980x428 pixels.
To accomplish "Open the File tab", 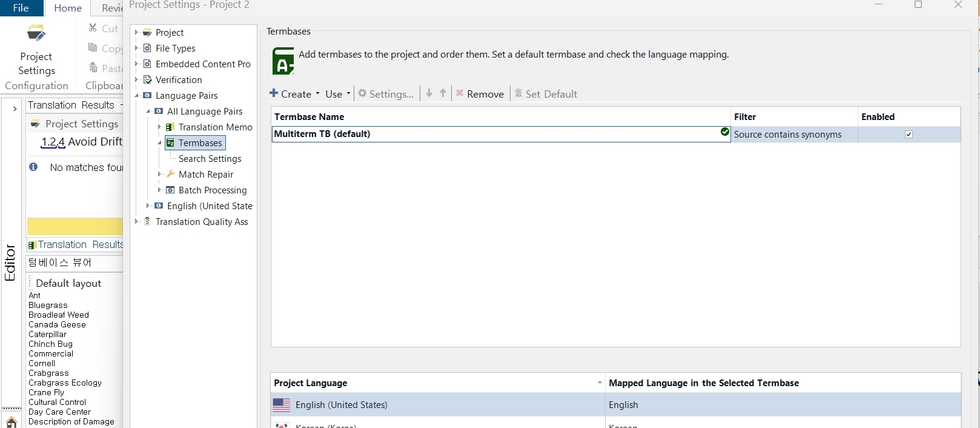I will point(21,8).
